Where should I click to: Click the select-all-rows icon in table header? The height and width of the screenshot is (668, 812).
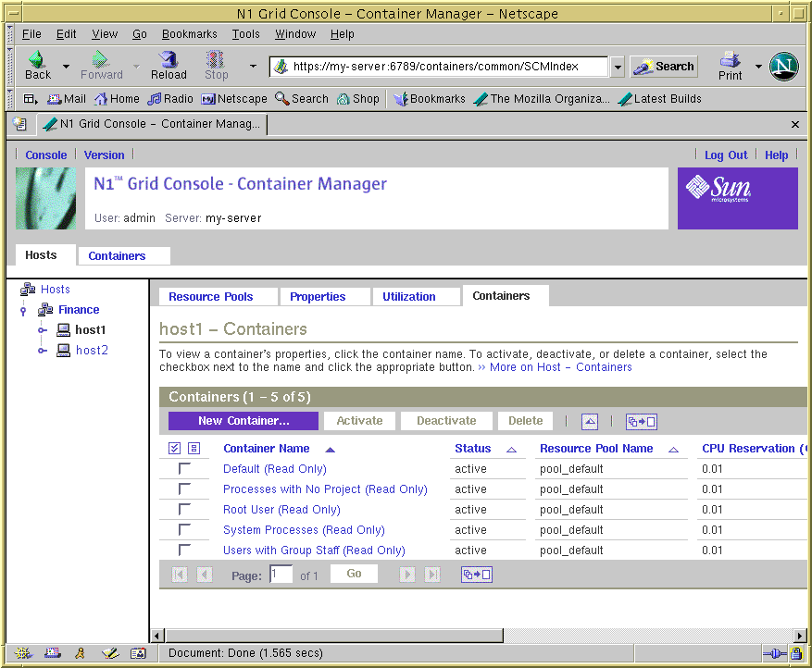[174, 448]
